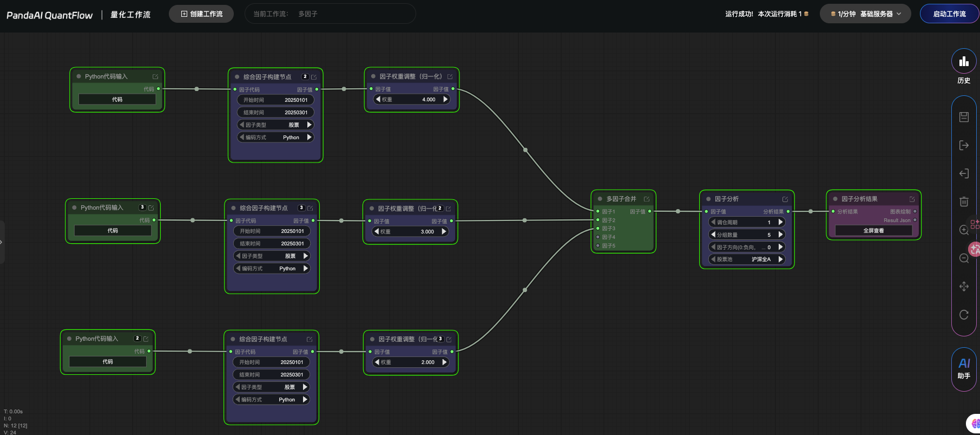Click the 启动工作流 button

(x=949, y=14)
